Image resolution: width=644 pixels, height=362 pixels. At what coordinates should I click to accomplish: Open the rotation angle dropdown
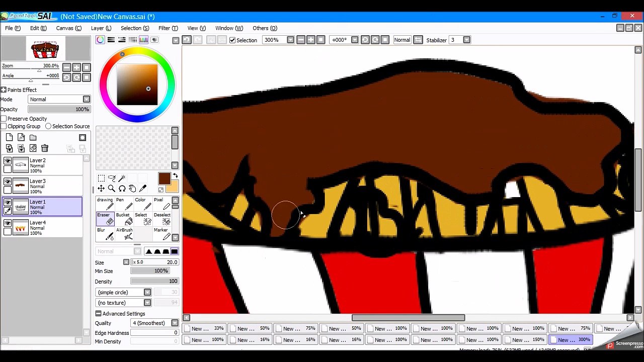pyautogui.click(x=355, y=40)
